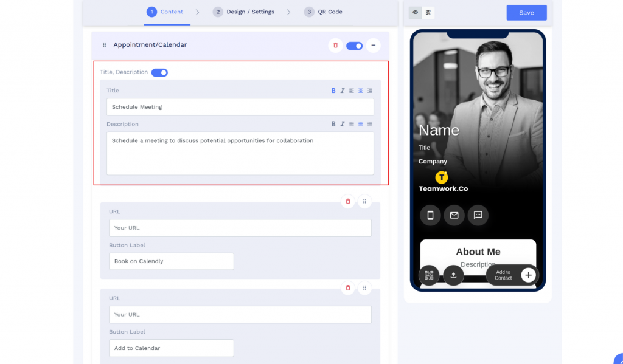Right-align the Description text

[x=370, y=124]
